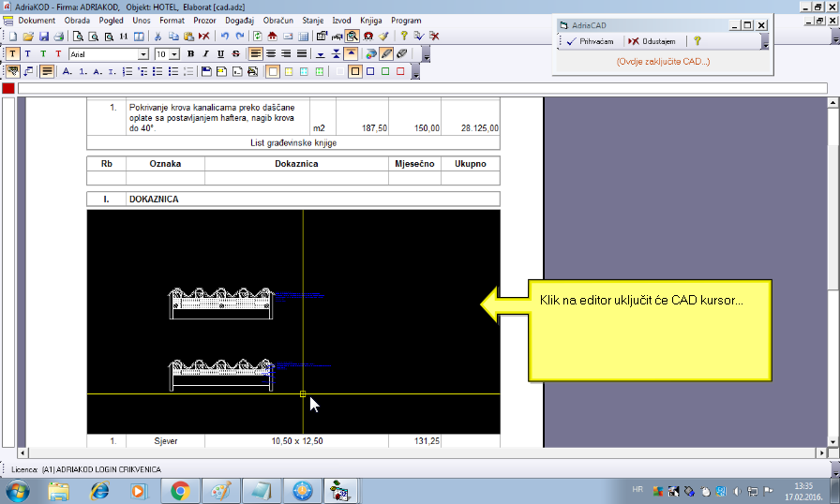The height and width of the screenshot is (504, 840).
Task: Click the horizontal scrollbar right arrow
Action: [822, 452]
